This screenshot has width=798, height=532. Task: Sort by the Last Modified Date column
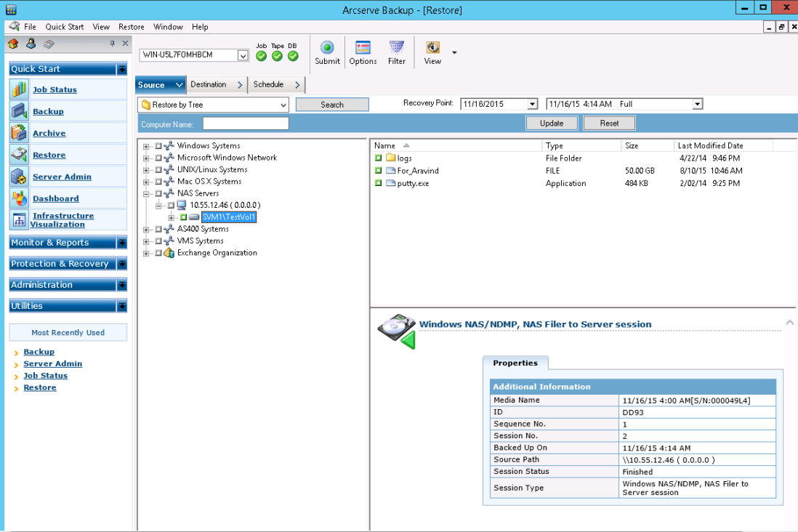coord(723,145)
